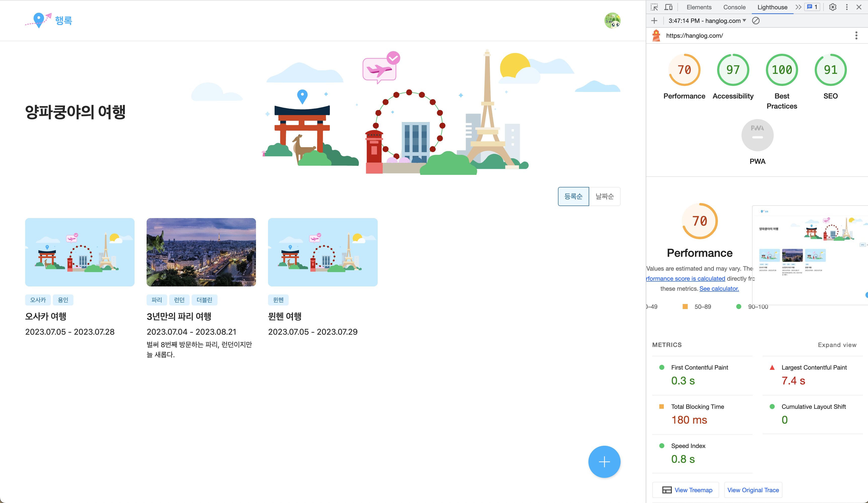The width and height of the screenshot is (868, 503).
Task: Open the See calculator link
Action: click(x=719, y=288)
